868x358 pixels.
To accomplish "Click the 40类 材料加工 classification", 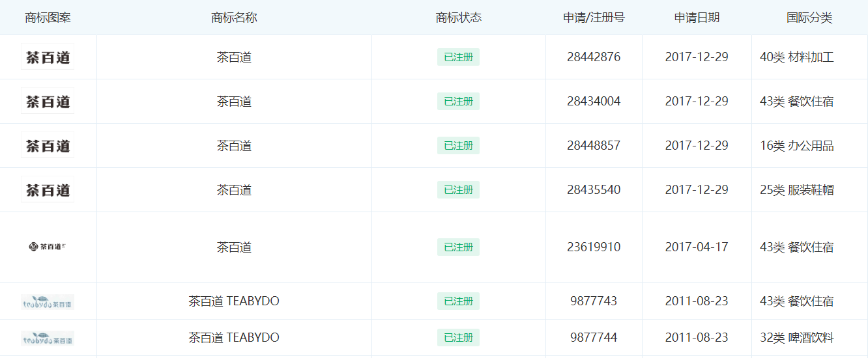I will (797, 57).
